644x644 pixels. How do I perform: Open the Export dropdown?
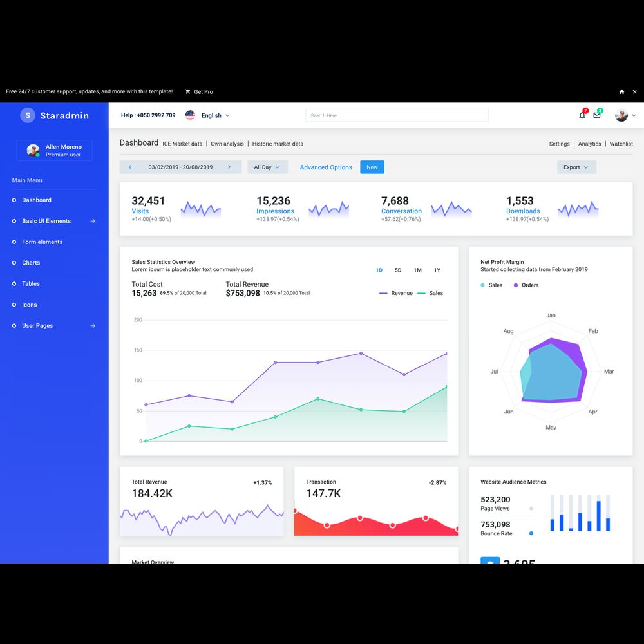[x=576, y=167]
